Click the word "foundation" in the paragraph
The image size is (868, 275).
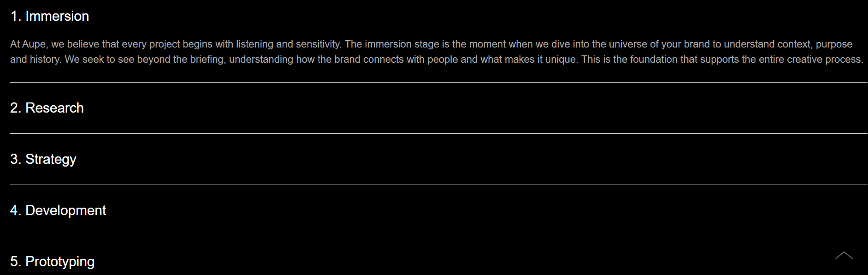(x=654, y=60)
